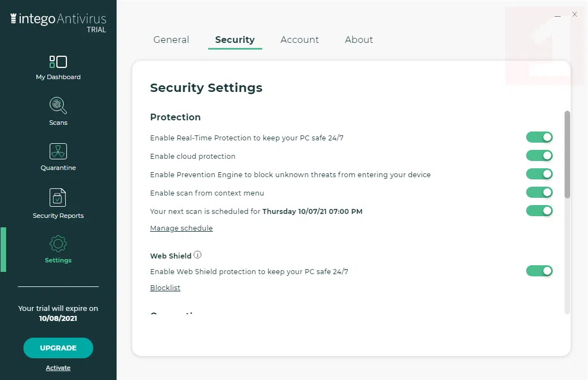Open the Account tab

[x=300, y=40]
